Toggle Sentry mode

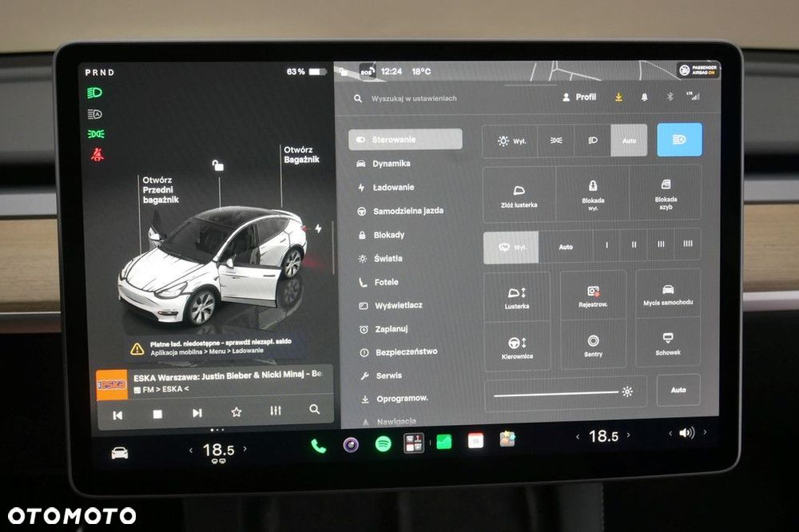pyautogui.click(x=593, y=346)
